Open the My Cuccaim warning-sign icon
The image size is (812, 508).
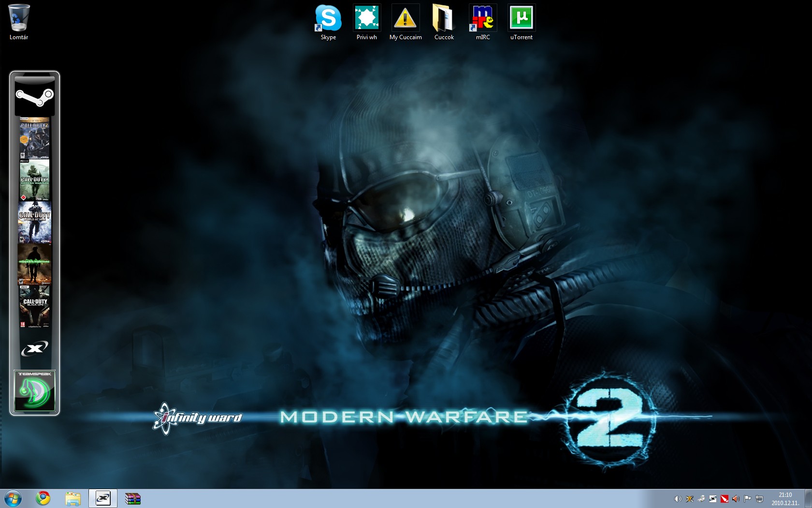[x=406, y=22]
